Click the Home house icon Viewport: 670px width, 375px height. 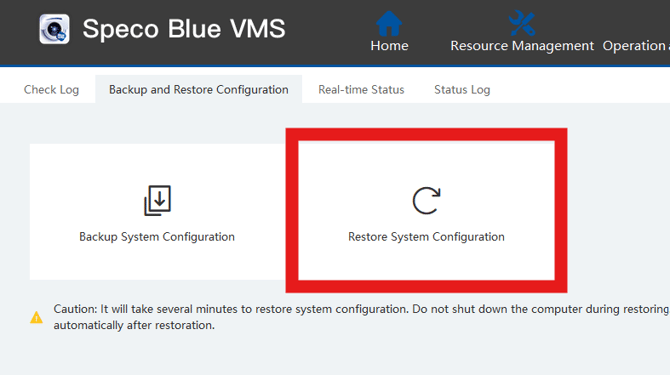389,23
